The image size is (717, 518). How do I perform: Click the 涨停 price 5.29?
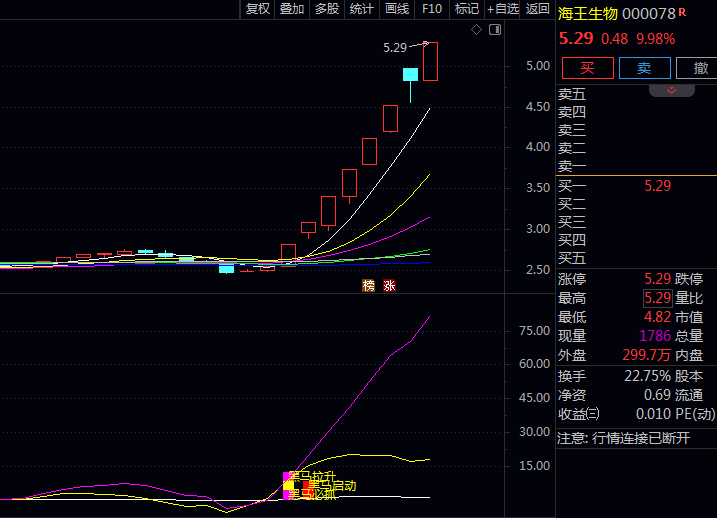point(658,278)
